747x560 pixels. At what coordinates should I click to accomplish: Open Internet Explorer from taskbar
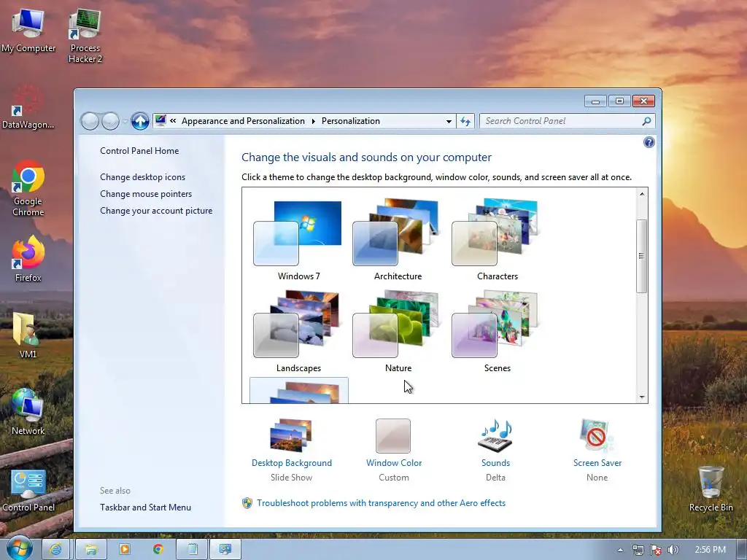click(x=55, y=550)
